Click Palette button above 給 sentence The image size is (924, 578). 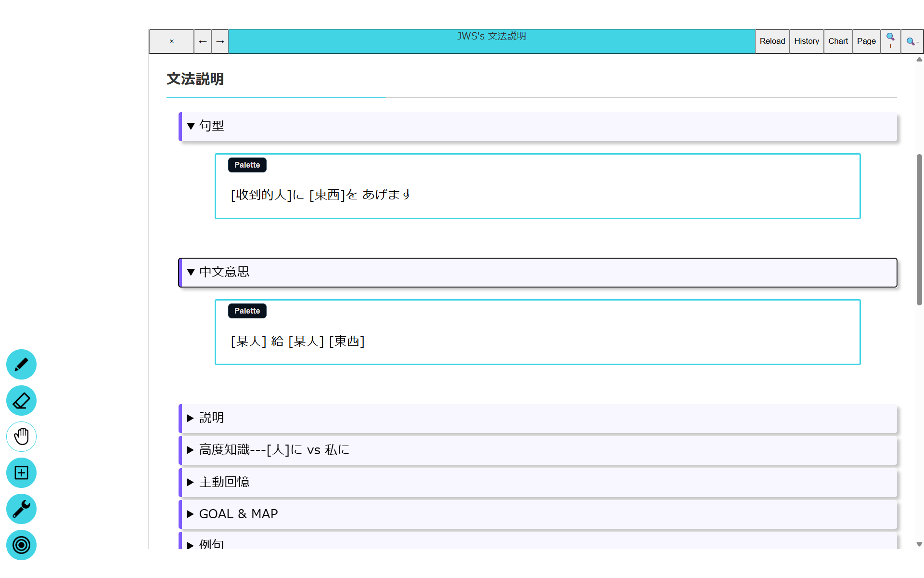click(247, 311)
